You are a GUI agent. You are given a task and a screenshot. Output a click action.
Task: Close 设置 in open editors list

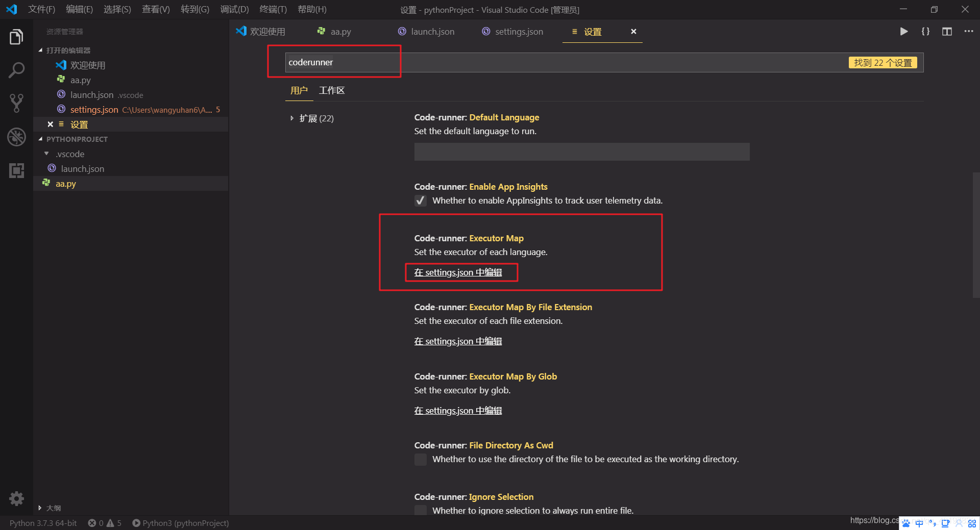50,124
